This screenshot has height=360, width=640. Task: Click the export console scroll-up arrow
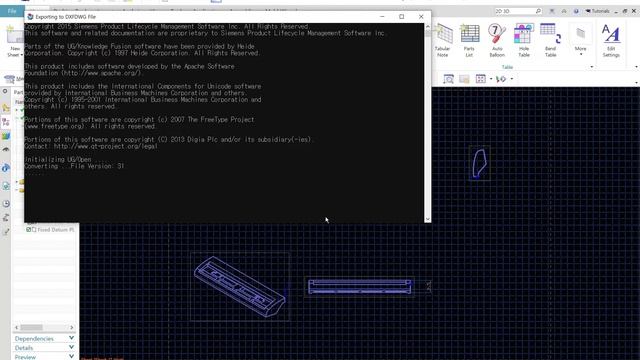[x=427, y=27]
